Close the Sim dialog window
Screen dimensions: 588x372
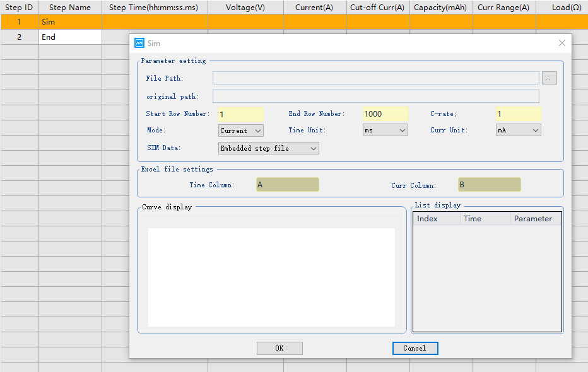[x=562, y=43]
